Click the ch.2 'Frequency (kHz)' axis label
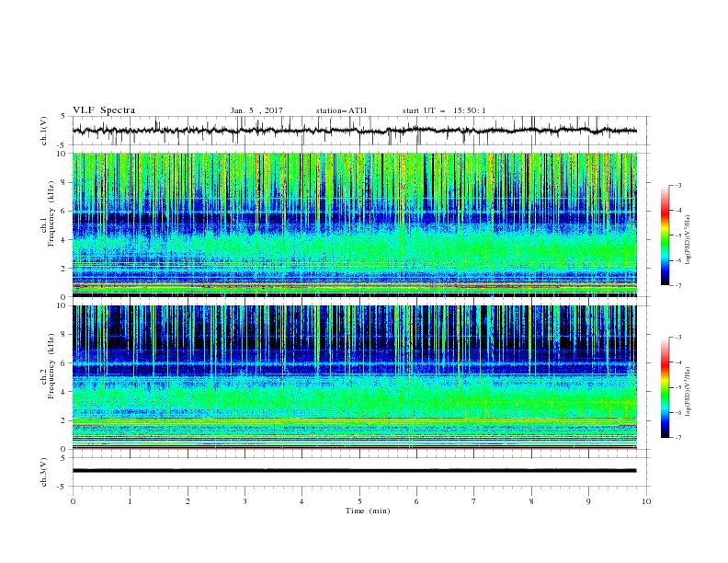The height and width of the screenshot is (563, 728). [51, 366]
